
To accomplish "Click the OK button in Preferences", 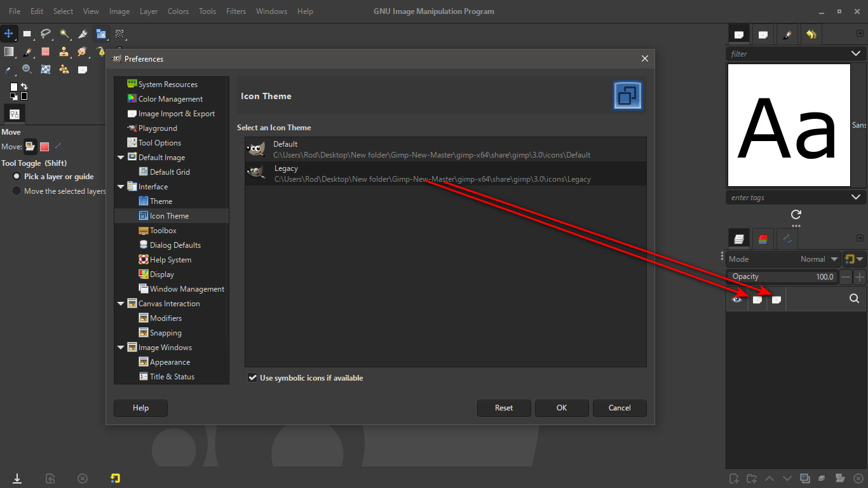I will (x=562, y=408).
